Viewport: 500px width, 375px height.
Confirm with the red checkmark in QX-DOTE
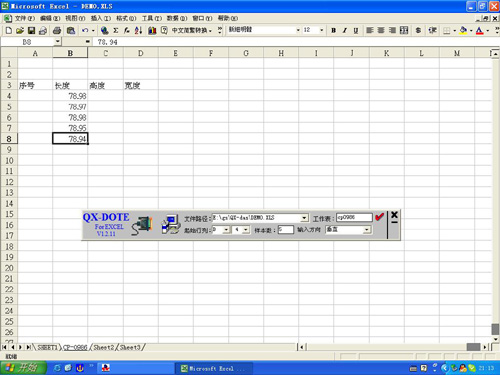[x=379, y=217]
